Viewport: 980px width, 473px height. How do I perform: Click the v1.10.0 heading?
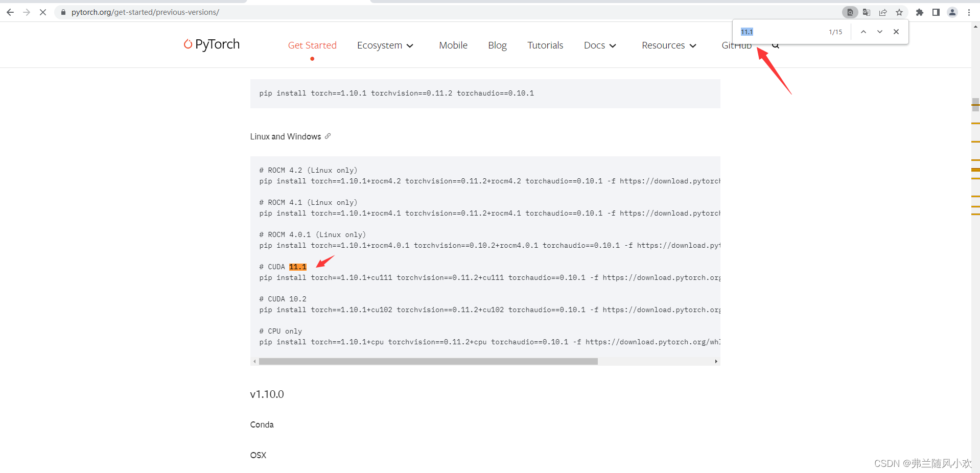pyautogui.click(x=267, y=394)
